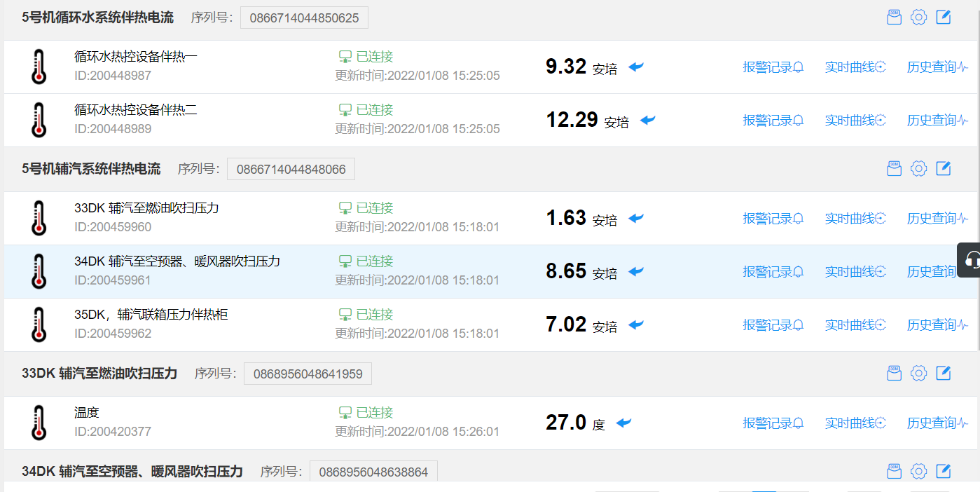The width and height of the screenshot is (980, 492).
Task: Click the blue arrow beside 7.02 安培
Action: (636, 324)
